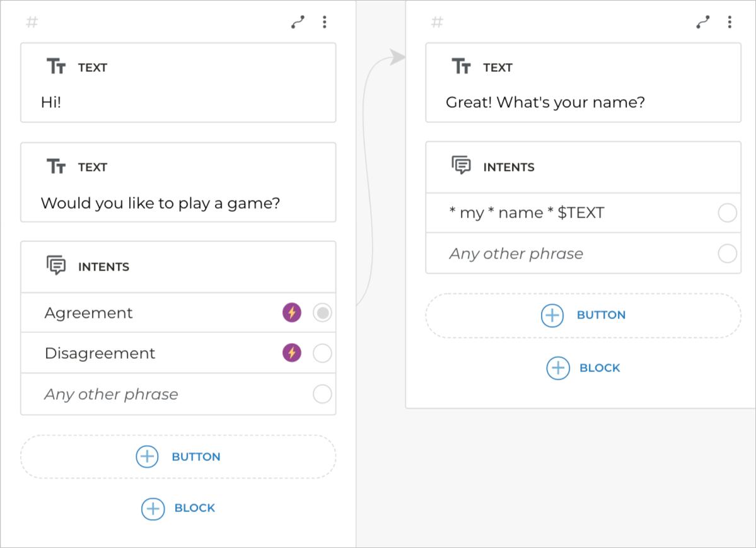The height and width of the screenshot is (548, 756).
Task: Click the lightning icon beside Disagreement
Action: [x=291, y=353]
